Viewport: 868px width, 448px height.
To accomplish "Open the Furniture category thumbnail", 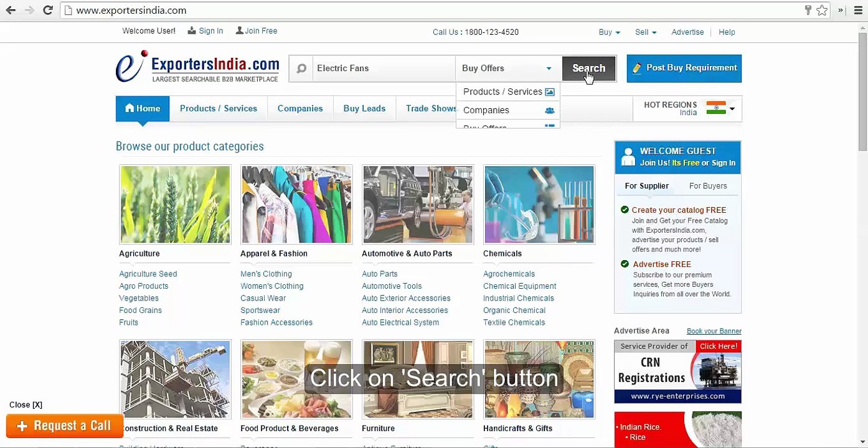I will click(x=418, y=379).
